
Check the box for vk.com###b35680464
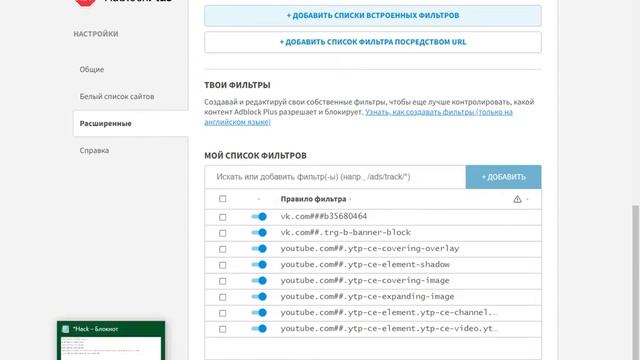tap(222, 217)
